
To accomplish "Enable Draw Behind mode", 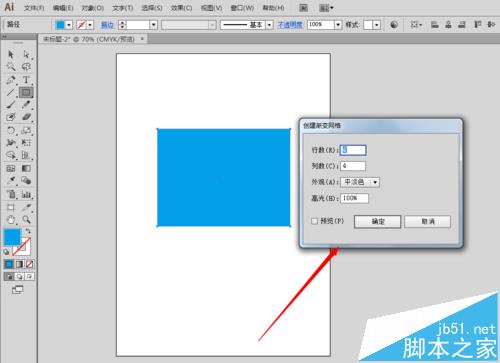I will 19,276.
